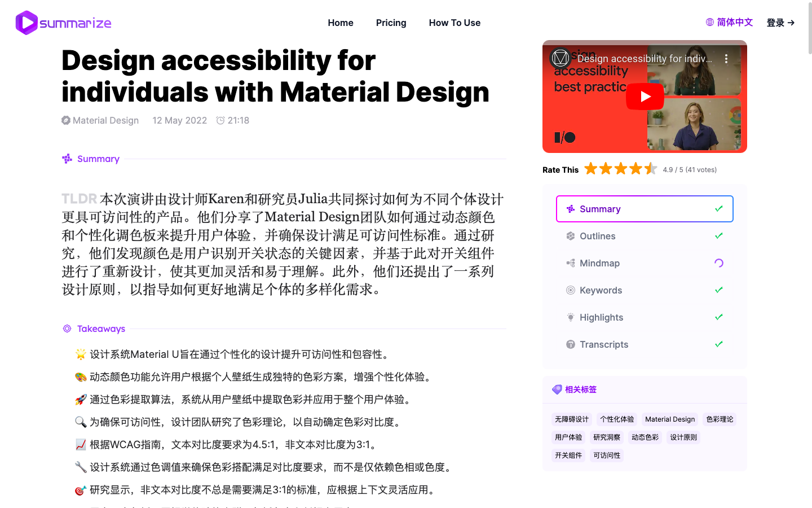This screenshot has height=508, width=812.
Task: Play the YouTube video
Action: pyautogui.click(x=645, y=97)
